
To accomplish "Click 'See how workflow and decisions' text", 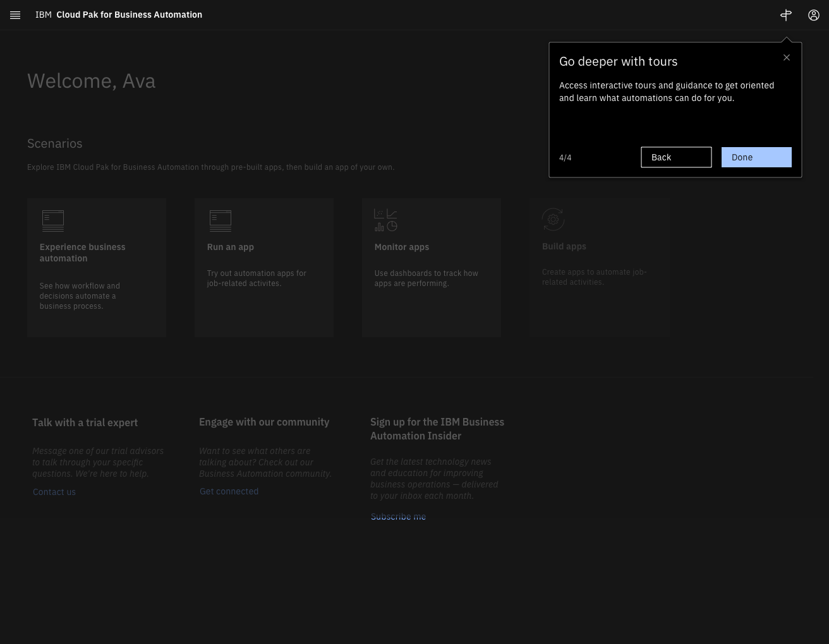I will click(x=80, y=296).
